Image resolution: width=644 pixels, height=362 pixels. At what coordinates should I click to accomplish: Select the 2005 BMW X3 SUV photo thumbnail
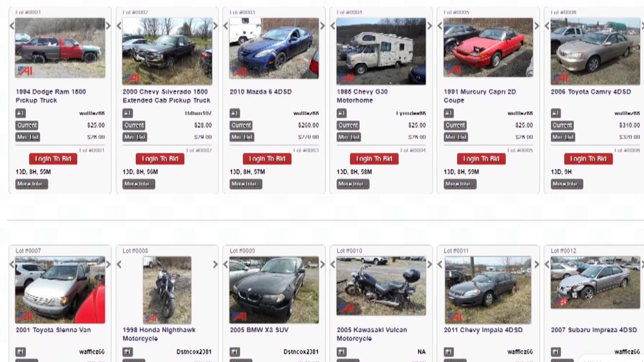274,290
